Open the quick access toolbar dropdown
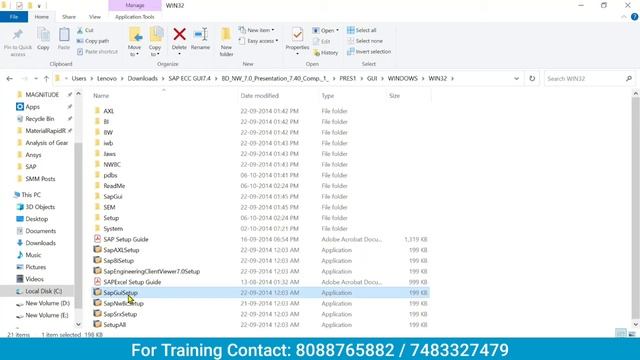The width and height of the screenshot is (640, 360). [39, 6]
